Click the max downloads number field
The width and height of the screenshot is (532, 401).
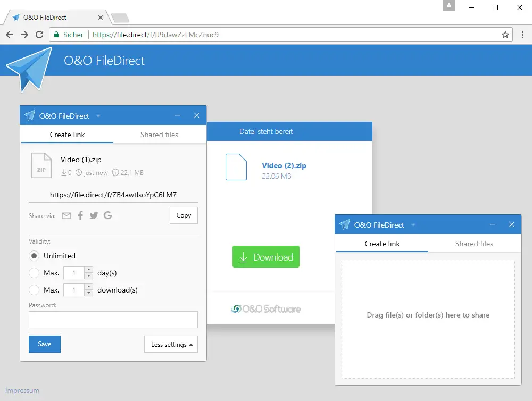click(x=74, y=290)
